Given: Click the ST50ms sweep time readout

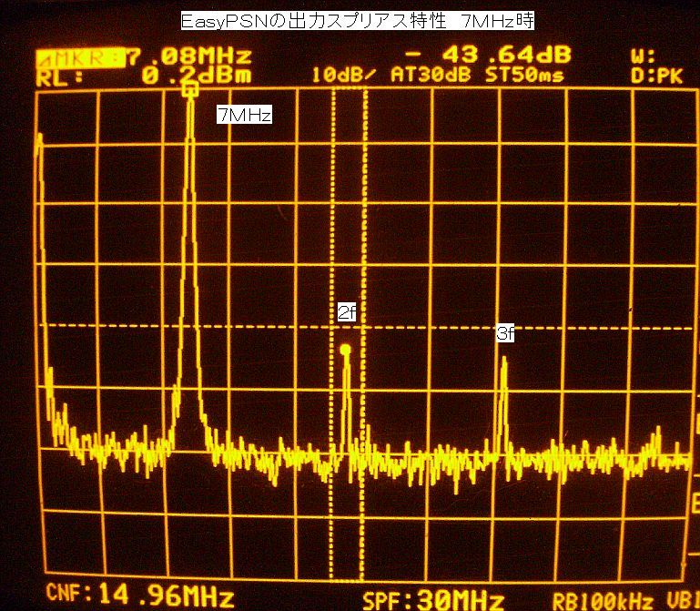Looking at the screenshot, I should (x=524, y=74).
